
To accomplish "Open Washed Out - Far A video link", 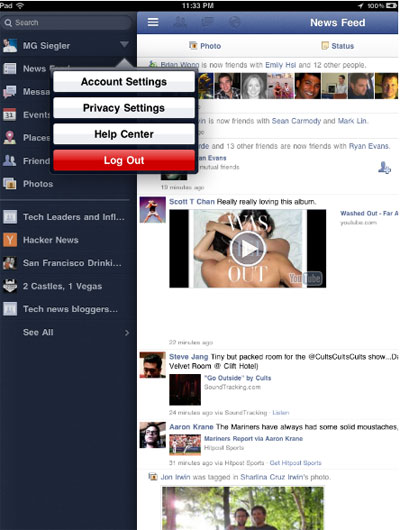I will [x=369, y=213].
